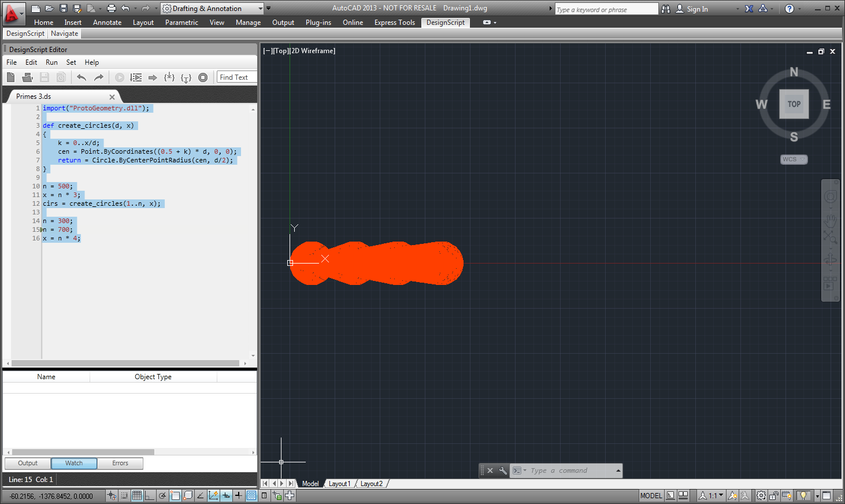Toggle Ortho Mode in the status bar
This screenshot has width=845, height=504.
(150, 495)
